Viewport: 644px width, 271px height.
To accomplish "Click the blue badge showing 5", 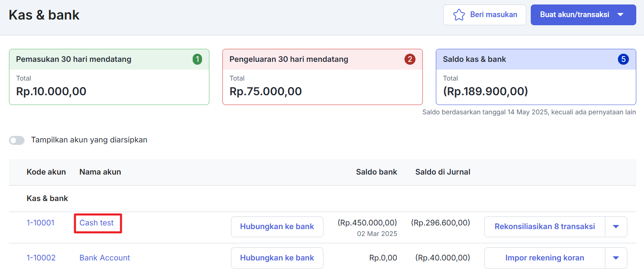I will 623,59.
